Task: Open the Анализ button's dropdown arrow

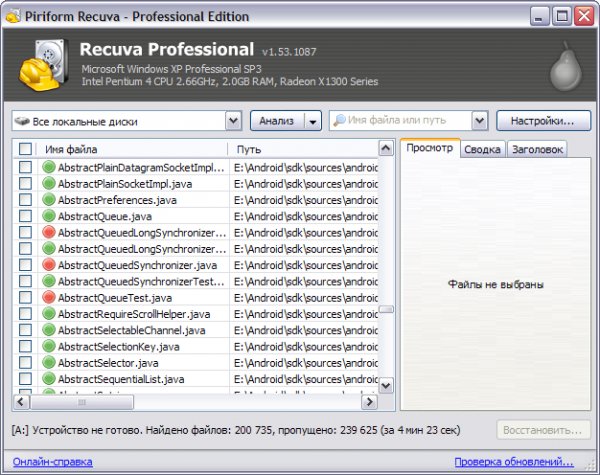Action: coord(313,121)
